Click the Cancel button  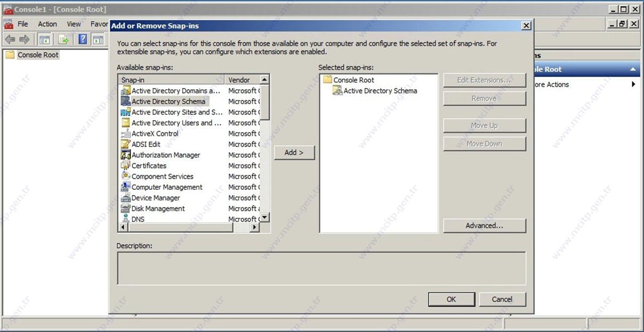click(502, 299)
